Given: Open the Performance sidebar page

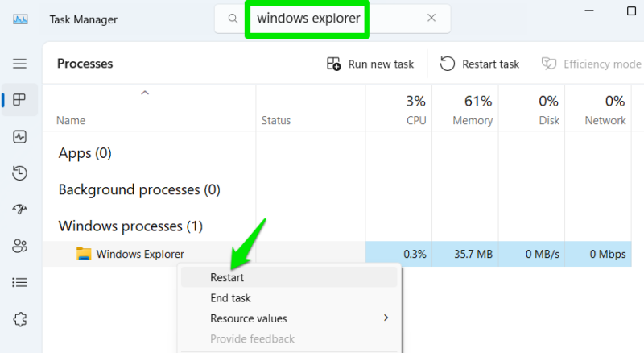Looking at the screenshot, I should (x=19, y=136).
